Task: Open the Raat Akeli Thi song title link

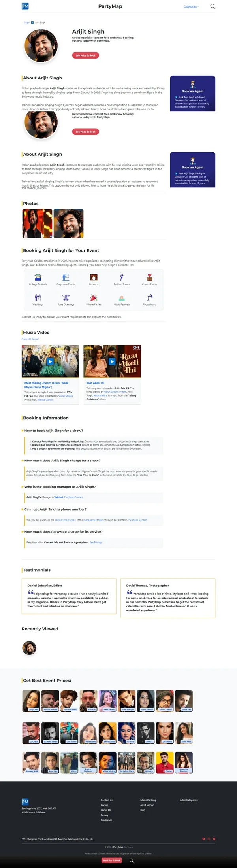Action: pos(95,383)
